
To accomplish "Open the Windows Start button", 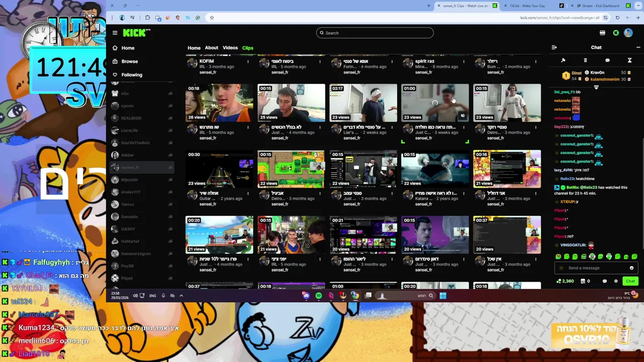I will point(443,296).
